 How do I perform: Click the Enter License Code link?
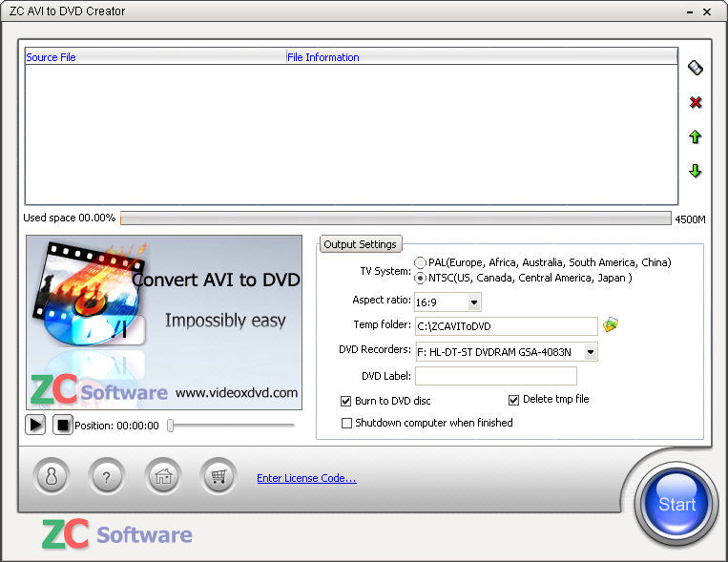point(306,478)
